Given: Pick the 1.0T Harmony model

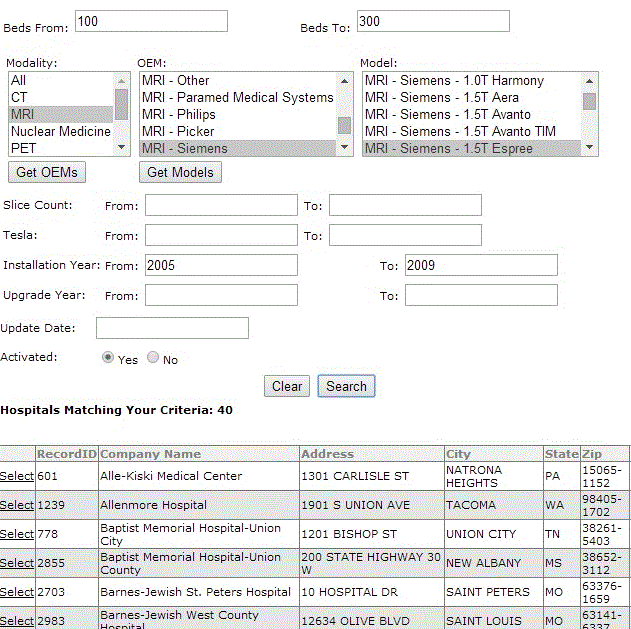Looking at the screenshot, I should pos(472,80).
